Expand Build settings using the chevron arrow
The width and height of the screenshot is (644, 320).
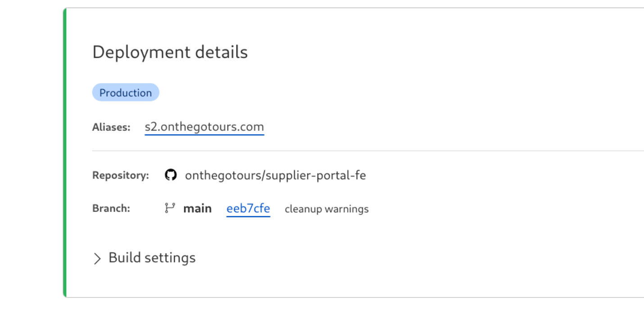pyautogui.click(x=97, y=258)
